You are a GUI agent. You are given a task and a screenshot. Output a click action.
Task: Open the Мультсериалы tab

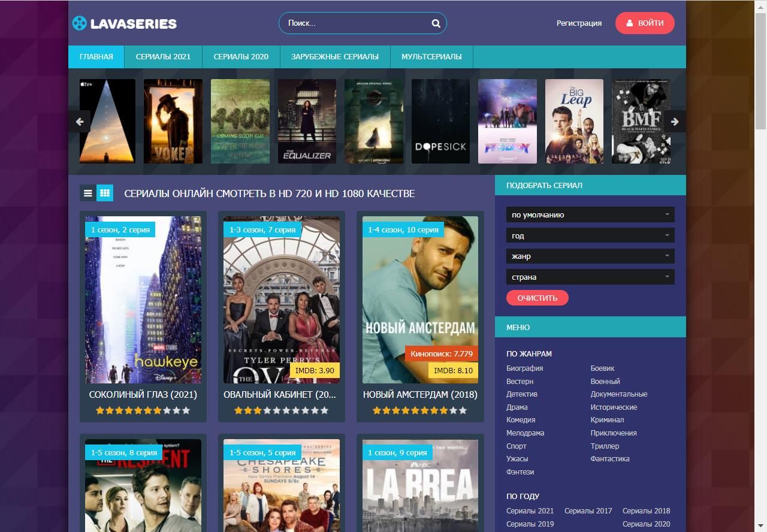tap(431, 57)
